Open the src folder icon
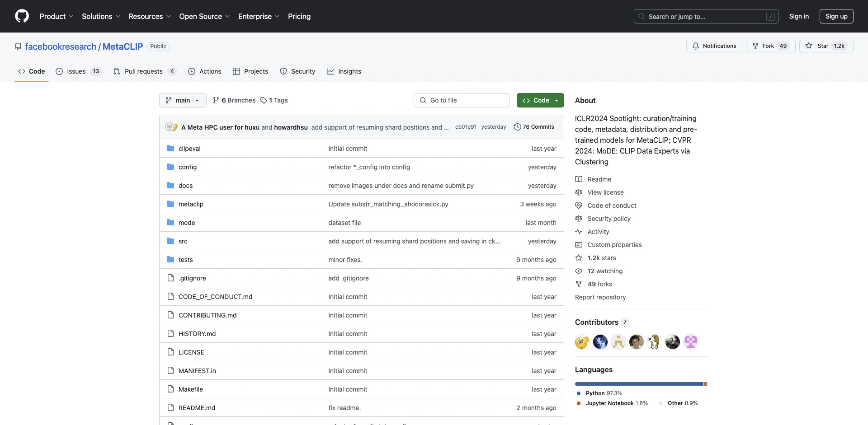 click(x=170, y=241)
